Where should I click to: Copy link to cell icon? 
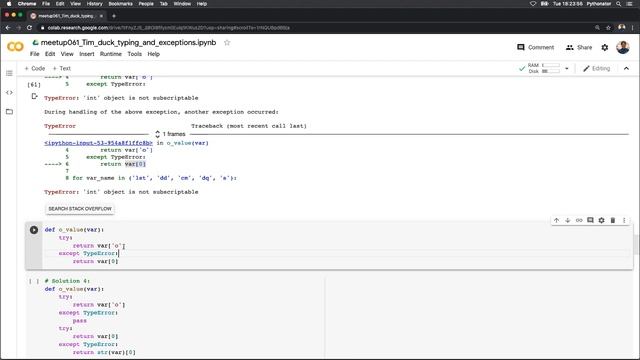pyautogui.click(x=579, y=220)
